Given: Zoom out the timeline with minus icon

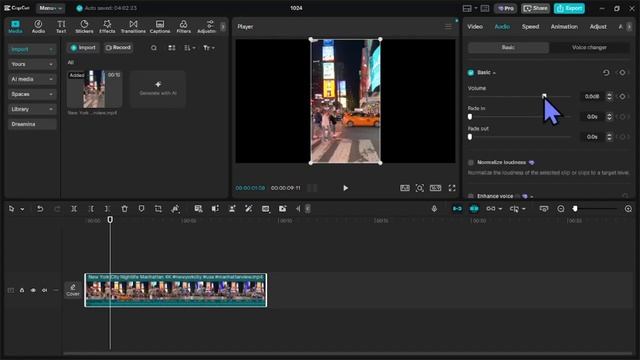Looking at the screenshot, I should tap(561, 209).
